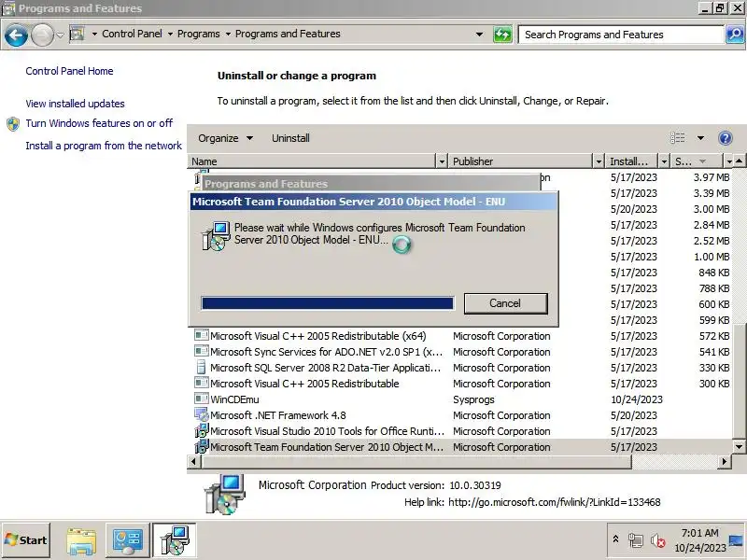Open Control Panel Home link

(69, 71)
